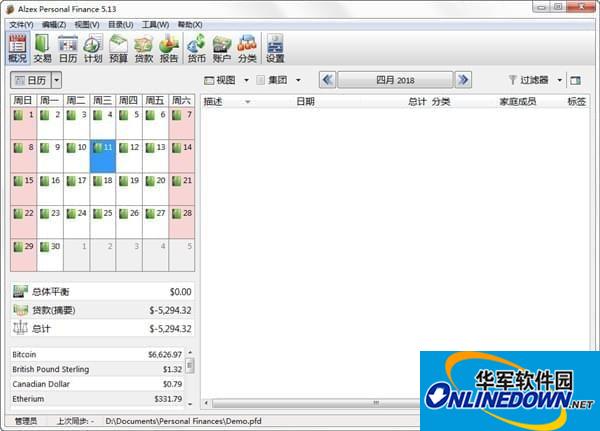Open the 货币 currencies toolbar icon

(x=197, y=48)
